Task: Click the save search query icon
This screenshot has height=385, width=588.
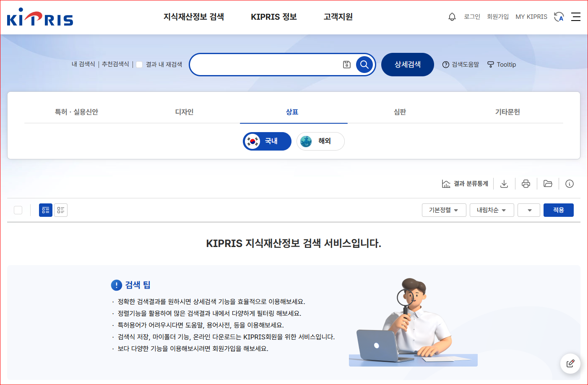Action: tap(347, 65)
